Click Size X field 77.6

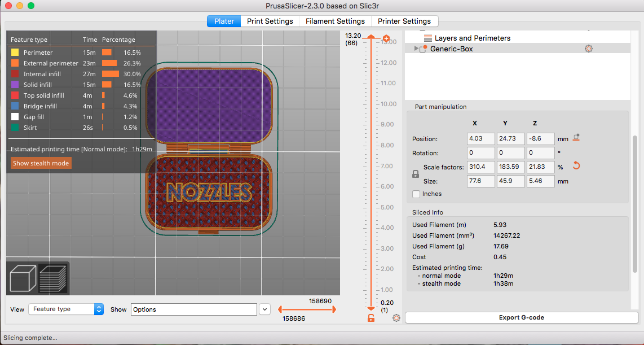(480, 181)
